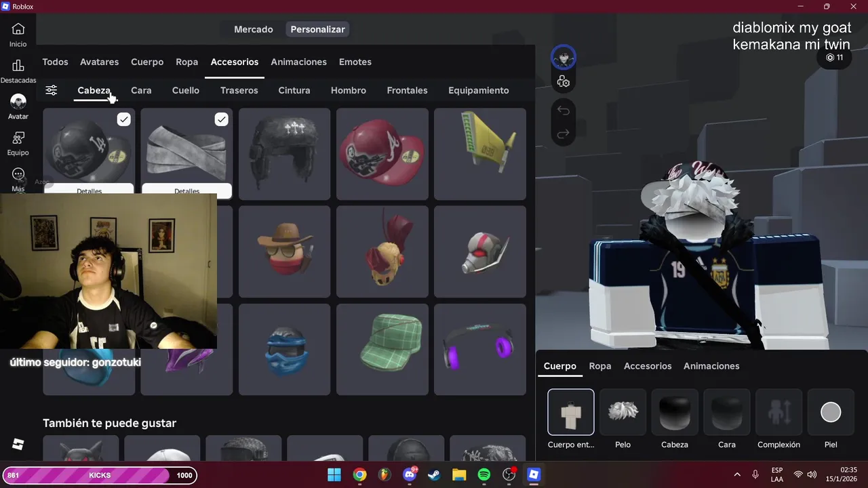Open the Frontales subcategory tab
The image size is (868, 488).
click(x=407, y=90)
